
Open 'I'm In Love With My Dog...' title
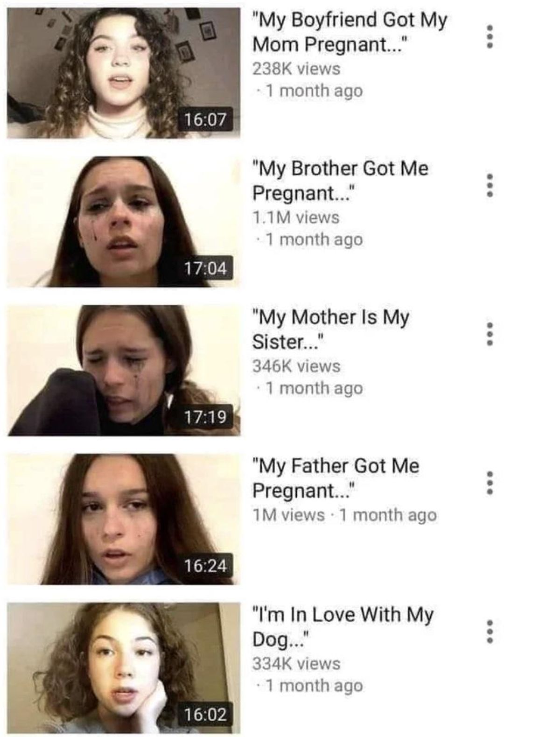tap(343, 627)
